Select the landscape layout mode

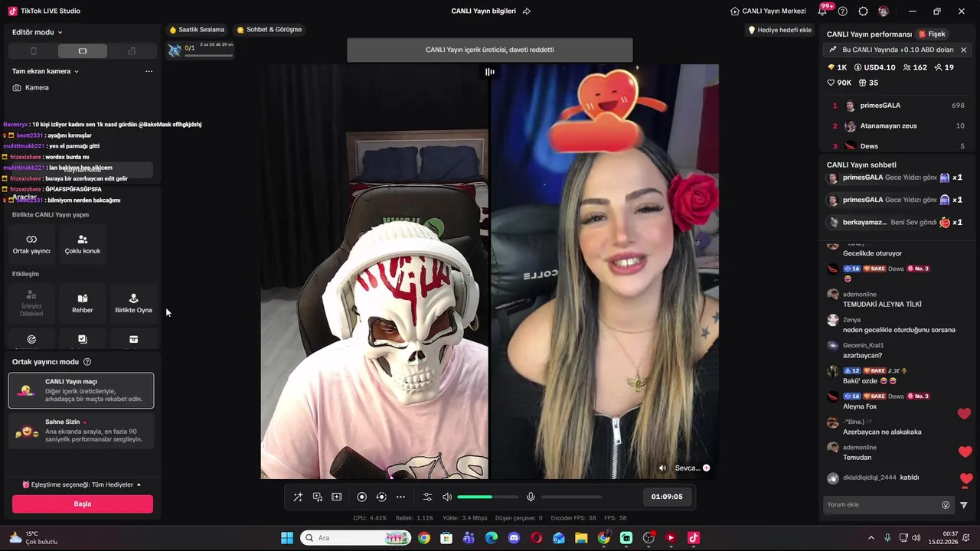83,51
